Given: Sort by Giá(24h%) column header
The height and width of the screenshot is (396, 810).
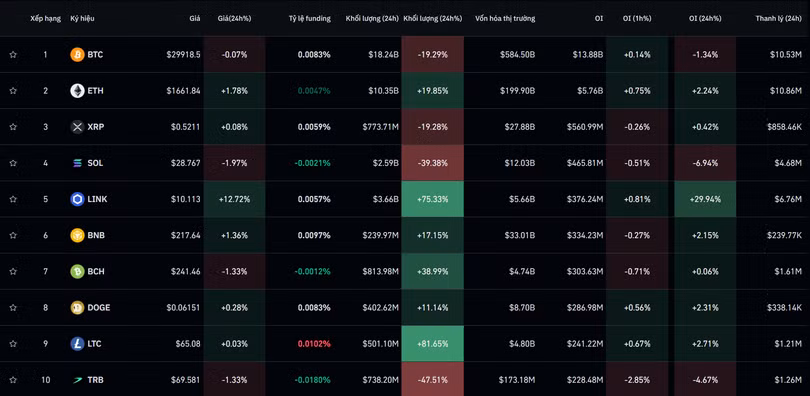Looking at the screenshot, I should tap(235, 19).
